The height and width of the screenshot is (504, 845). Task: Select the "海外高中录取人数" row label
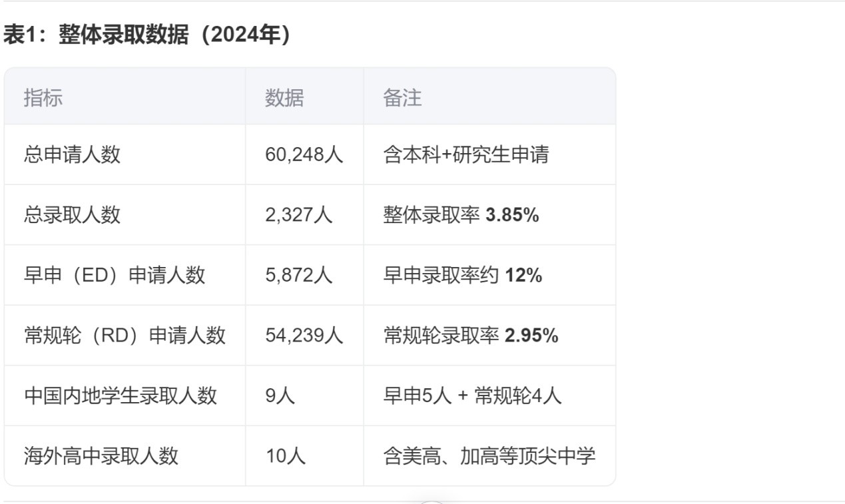tap(101, 456)
